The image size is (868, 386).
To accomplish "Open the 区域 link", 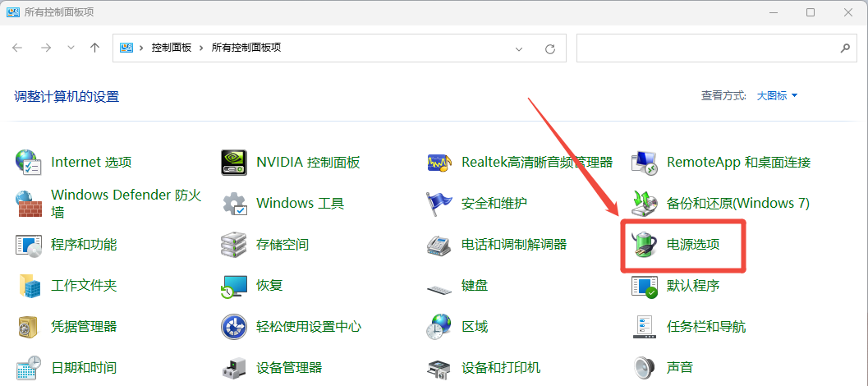I will tap(475, 327).
